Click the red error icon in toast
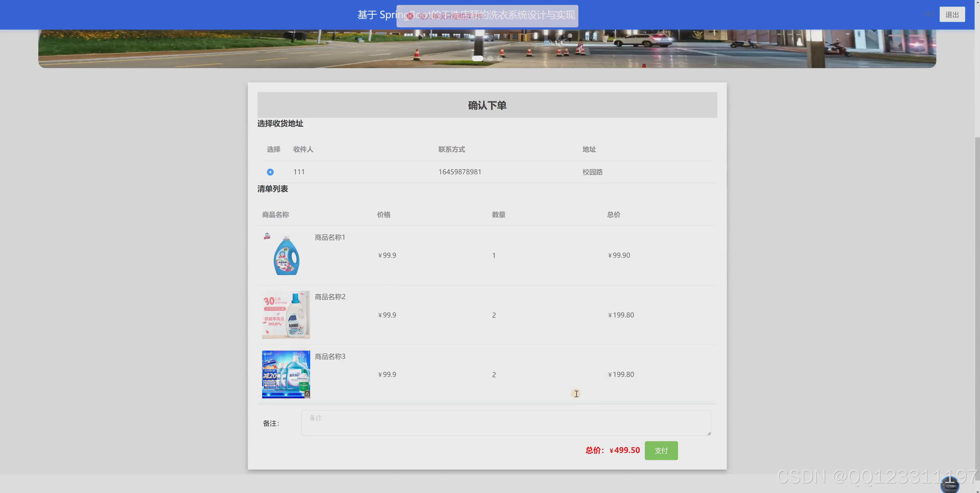Image resolution: width=980 pixels, height=493 pixels. pos(410,16)
